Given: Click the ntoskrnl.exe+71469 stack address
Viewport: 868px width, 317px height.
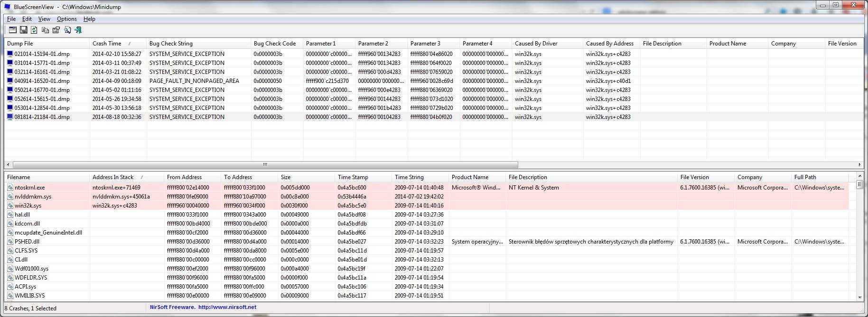Looking at the screenshot, I should 116,188.
